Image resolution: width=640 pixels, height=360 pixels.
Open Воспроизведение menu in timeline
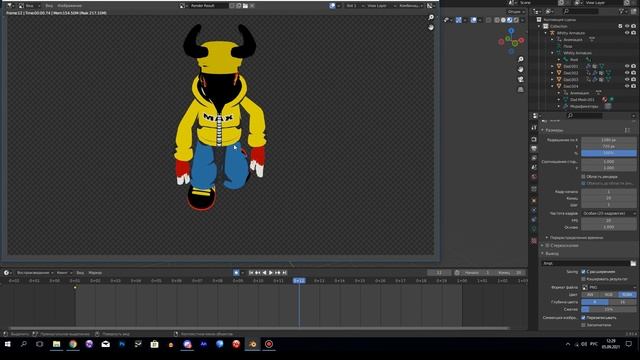coord(35,273)
